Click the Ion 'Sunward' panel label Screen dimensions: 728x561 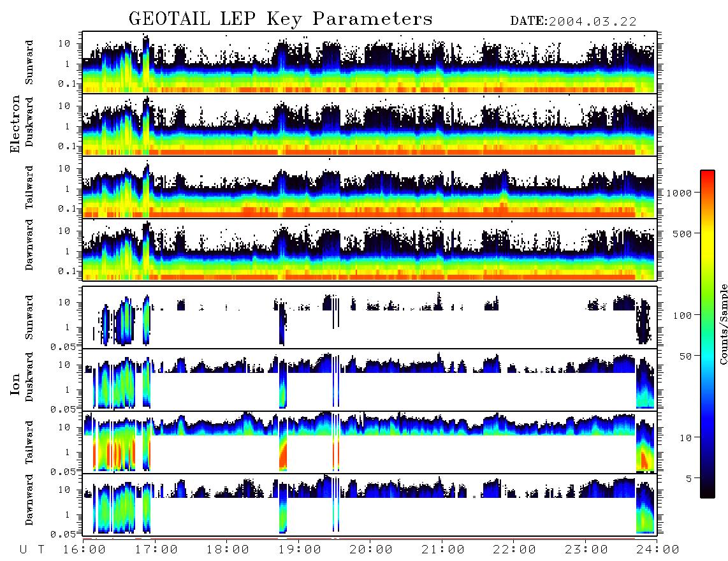tap(29, 317)
